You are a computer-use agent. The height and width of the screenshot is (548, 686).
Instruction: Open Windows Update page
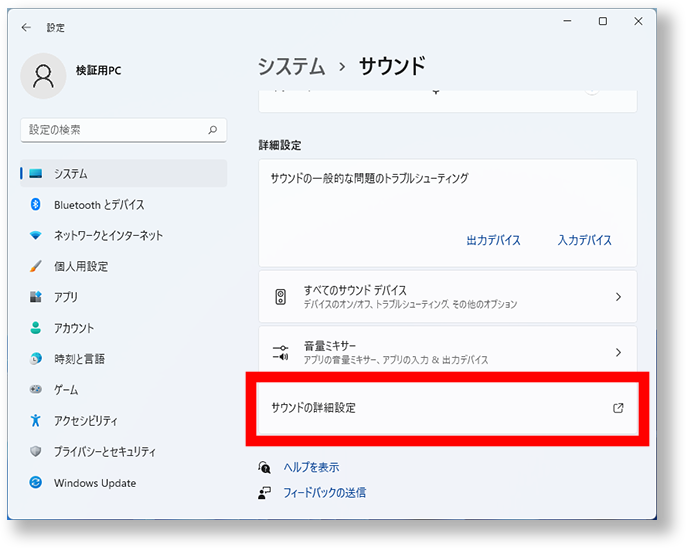pyautogui.click(x=124, y=482)
